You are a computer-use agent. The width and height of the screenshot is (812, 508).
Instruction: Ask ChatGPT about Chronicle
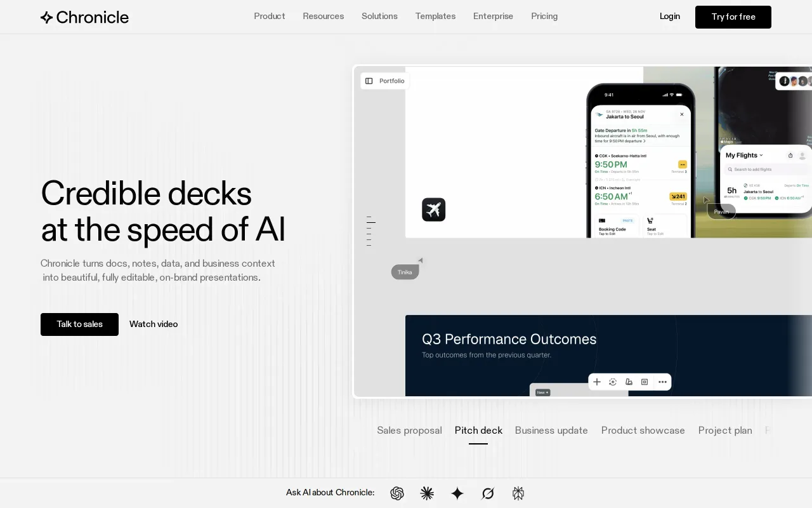coord(397,493)
